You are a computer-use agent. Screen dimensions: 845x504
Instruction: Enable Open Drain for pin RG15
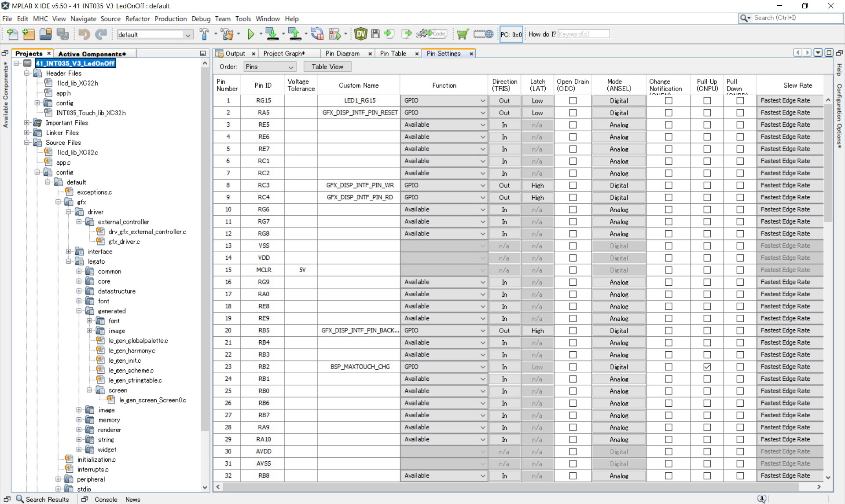(573, 101)
